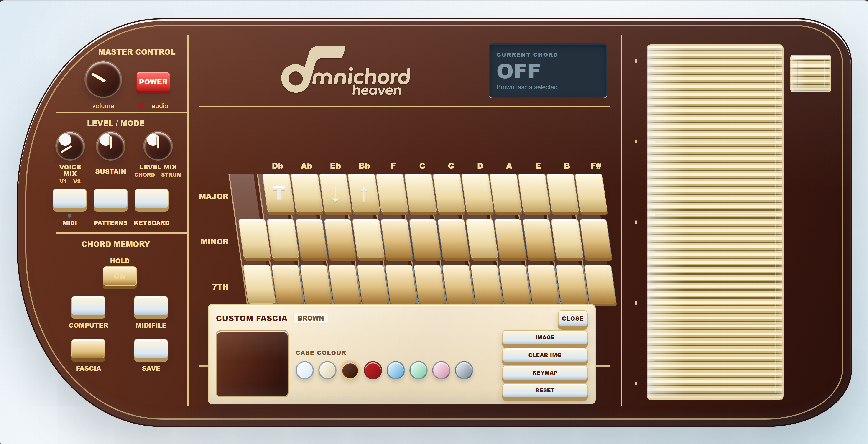Viewport: 868px width, 444px height.
Task: Select the brown case colour swatch
Action: click(350, 370)
